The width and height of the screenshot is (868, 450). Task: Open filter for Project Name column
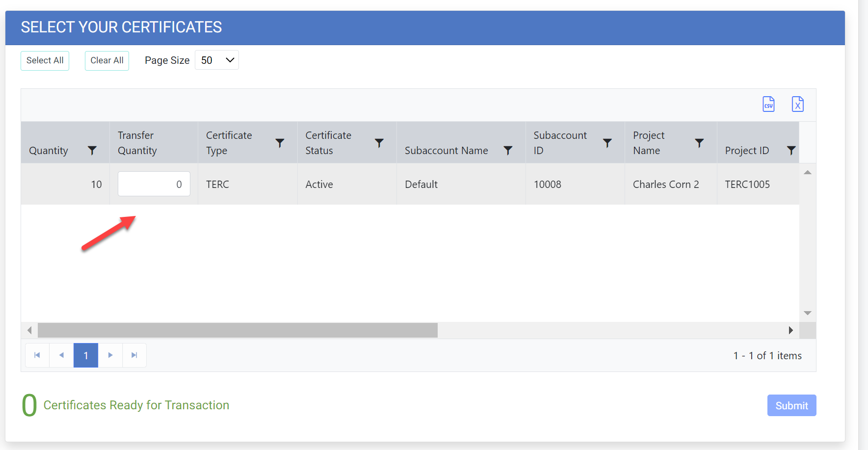coord(699,143)
